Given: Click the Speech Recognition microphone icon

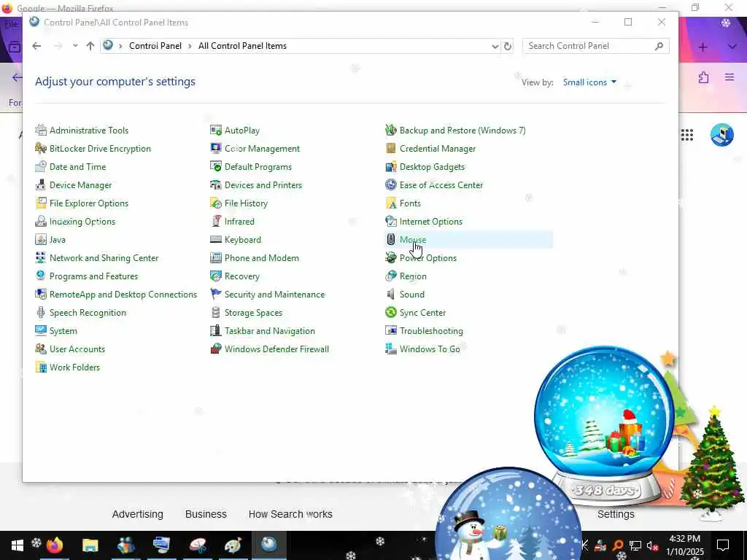Looking at the screenshot, I should [41, 312].
